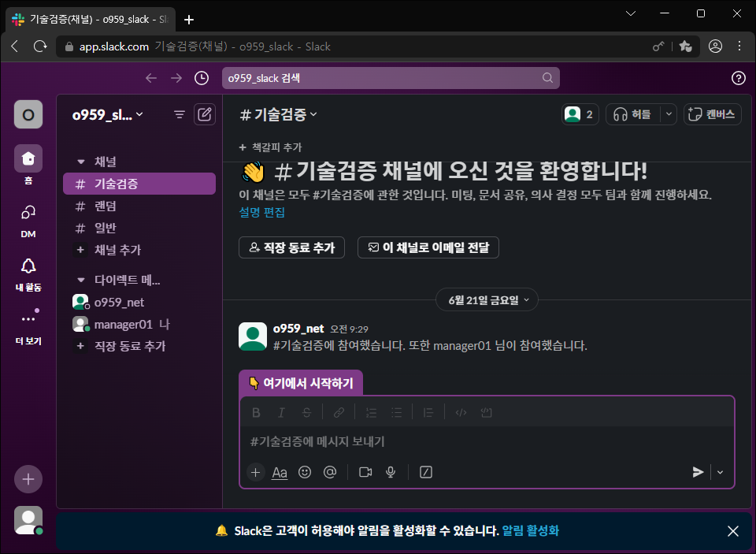756x554 pixels.
Task: Toggle italic formatting
Action: (282, 413)
